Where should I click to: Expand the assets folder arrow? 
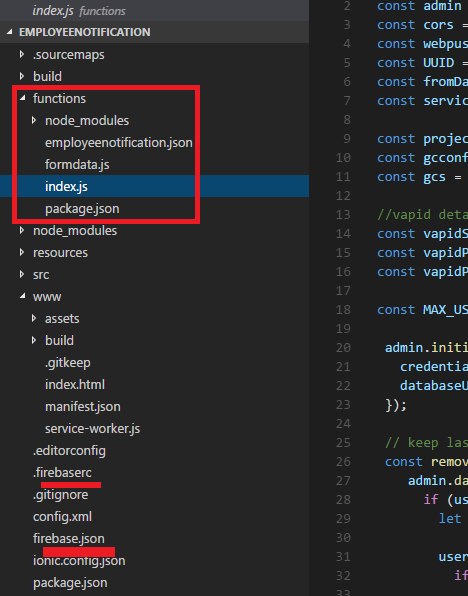[x=34, y=318]
